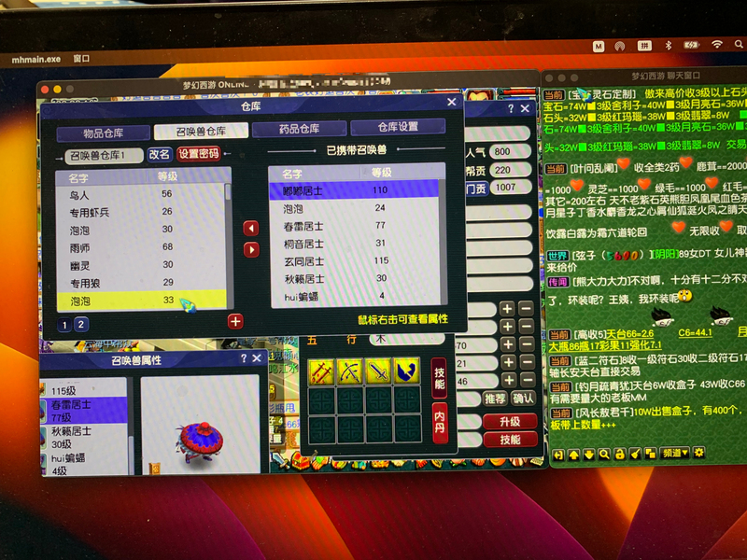Click the plus stepper beside value 46

[x=508, y=380]
